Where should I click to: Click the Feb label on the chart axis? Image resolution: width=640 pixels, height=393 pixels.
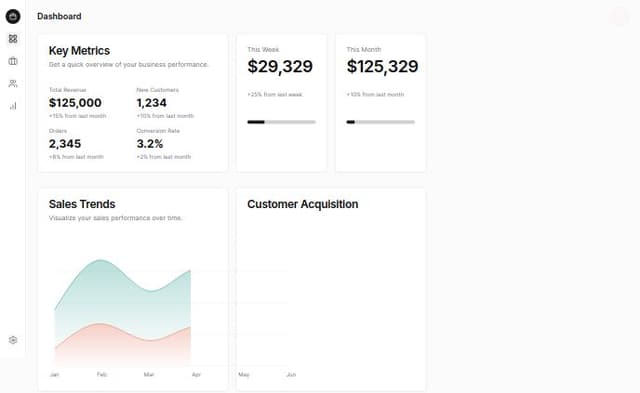pyautogui.click(x=102, y=374)
